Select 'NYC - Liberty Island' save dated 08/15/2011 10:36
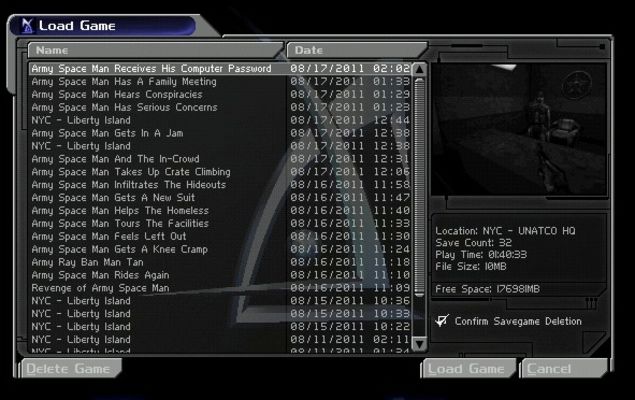635x400 pixels. pos(220,301)
